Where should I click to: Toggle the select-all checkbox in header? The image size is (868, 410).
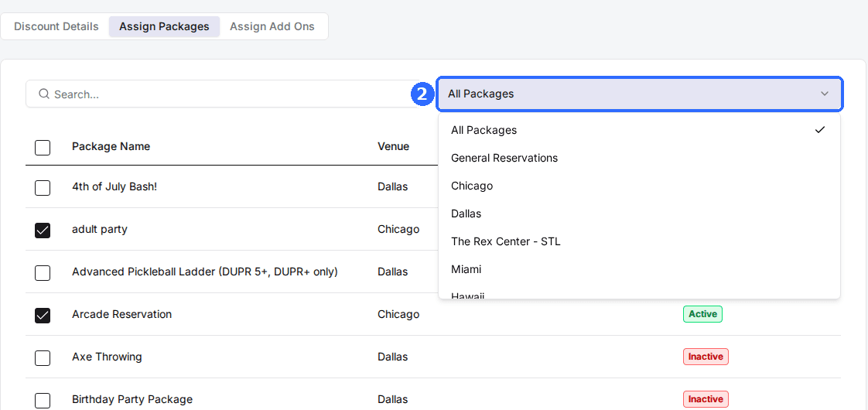(x=43, y=148)
